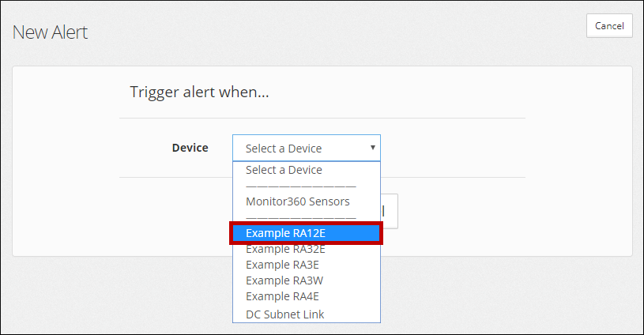Image resolution: width=644 pixels, height=335 pixels.
Task: Click the Trigger alert when... heading
Action: pos(199,92)
